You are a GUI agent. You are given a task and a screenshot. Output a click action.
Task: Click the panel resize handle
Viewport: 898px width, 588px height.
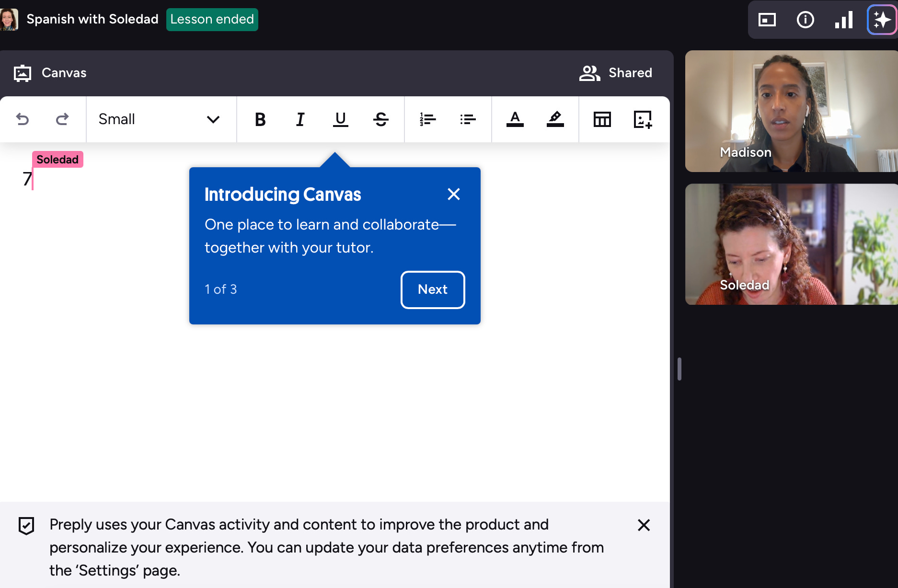point(679,369)
